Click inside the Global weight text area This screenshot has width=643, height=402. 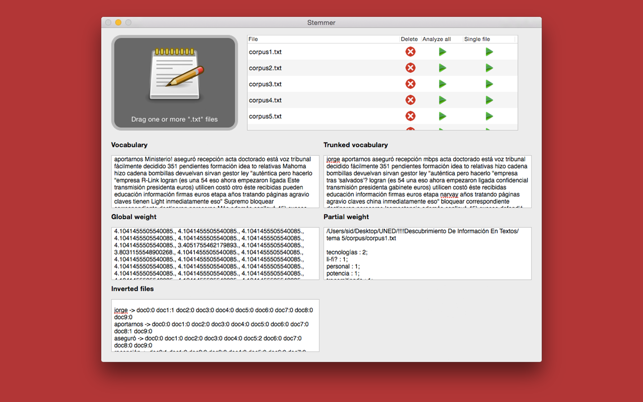215,254
